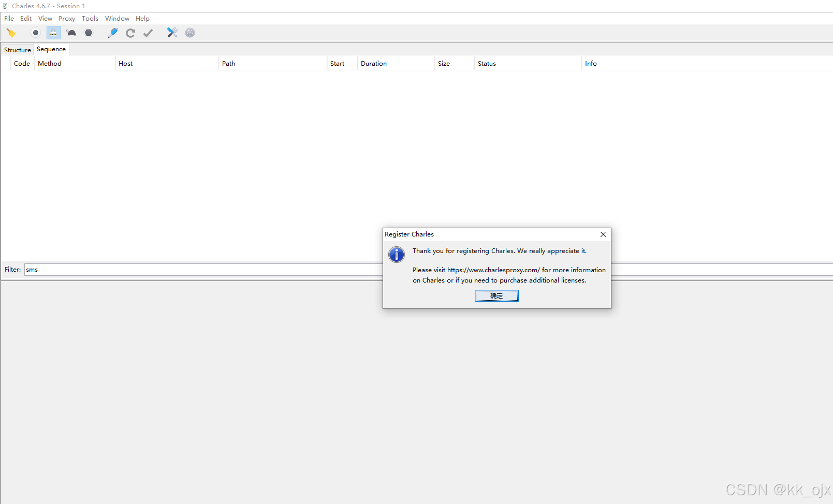The image size is (833, 504).
Task: Close the Register Charles dialog
Action: click(603, 234)
